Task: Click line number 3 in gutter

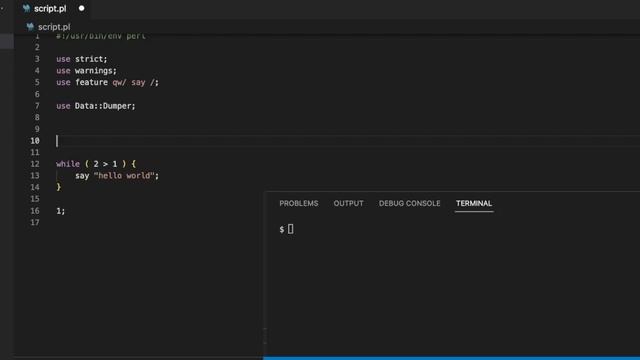Action: click(37, 59)
